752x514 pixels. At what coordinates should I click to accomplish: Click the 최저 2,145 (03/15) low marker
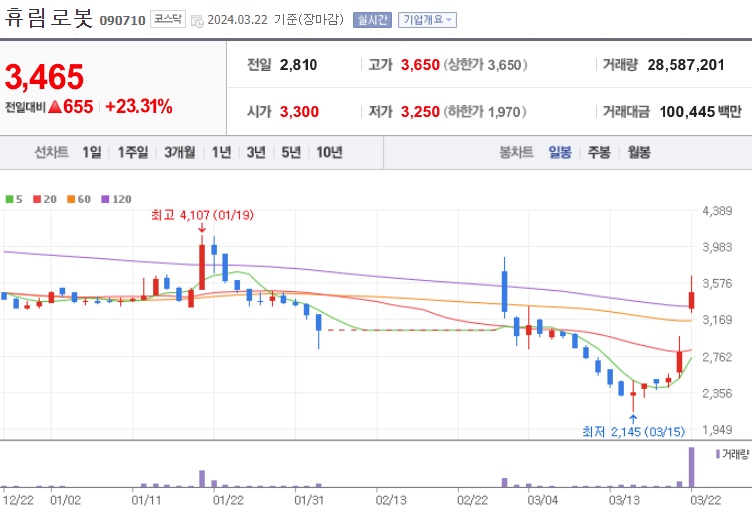pyautogui.click(x=633, y=432)
